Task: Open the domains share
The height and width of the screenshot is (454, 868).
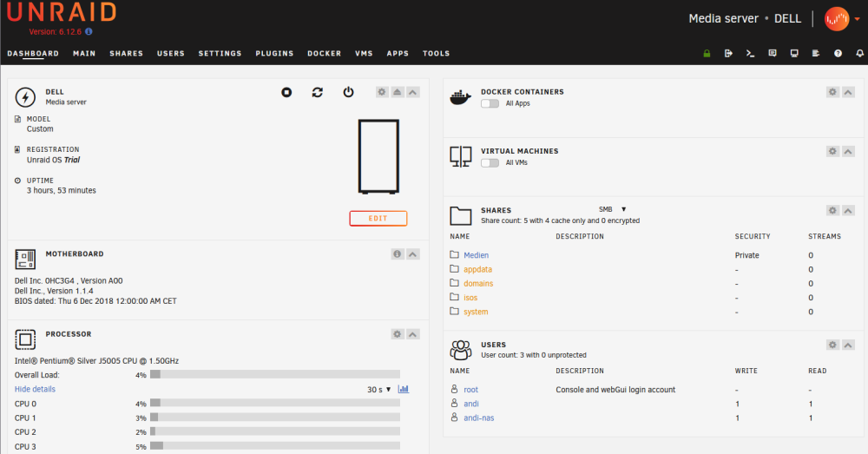Action: click(478, 284)
